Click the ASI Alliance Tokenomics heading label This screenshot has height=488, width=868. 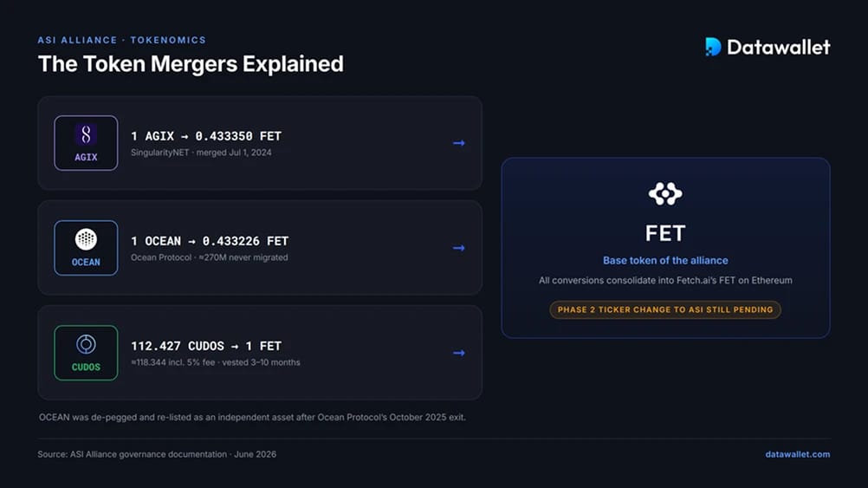point(122,40)
